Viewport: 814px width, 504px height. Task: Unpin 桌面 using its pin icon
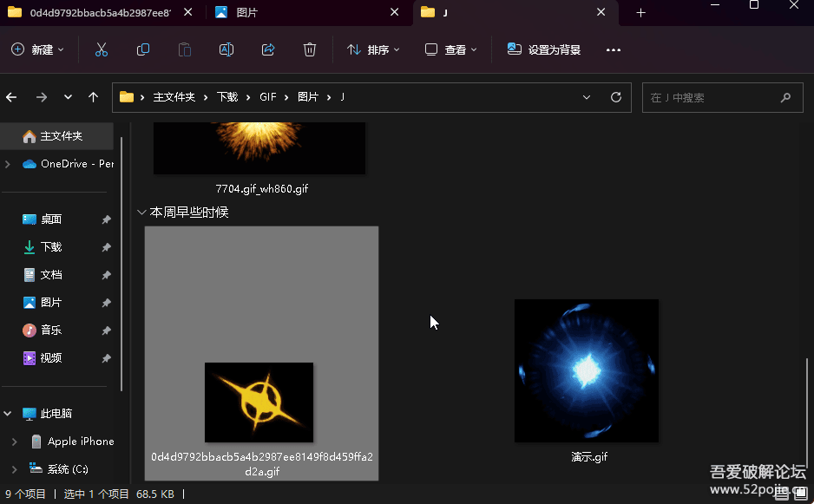click(x=107, y=219)
